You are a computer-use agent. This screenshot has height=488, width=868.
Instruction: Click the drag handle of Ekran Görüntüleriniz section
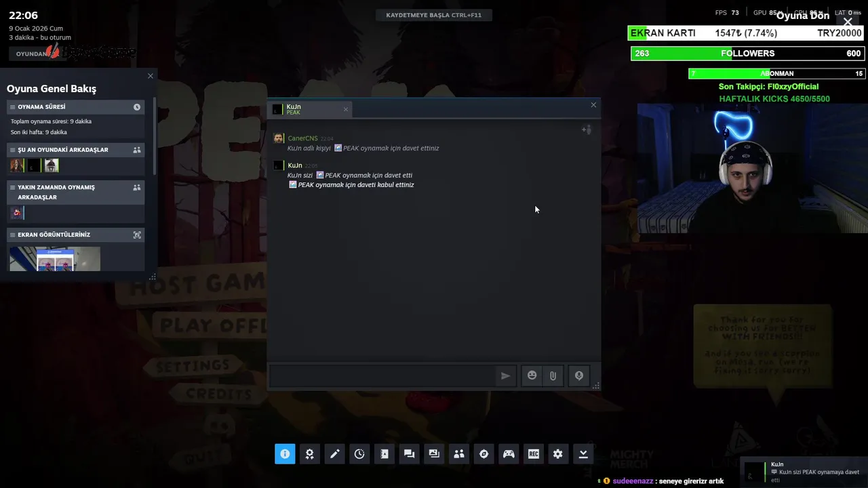coord(12,235)
